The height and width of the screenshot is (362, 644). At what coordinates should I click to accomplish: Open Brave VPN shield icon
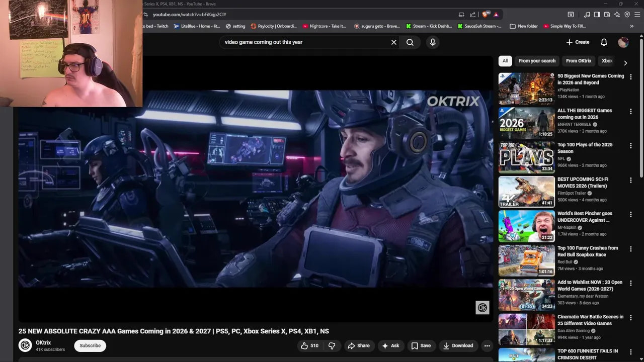[x=627, y=15]
